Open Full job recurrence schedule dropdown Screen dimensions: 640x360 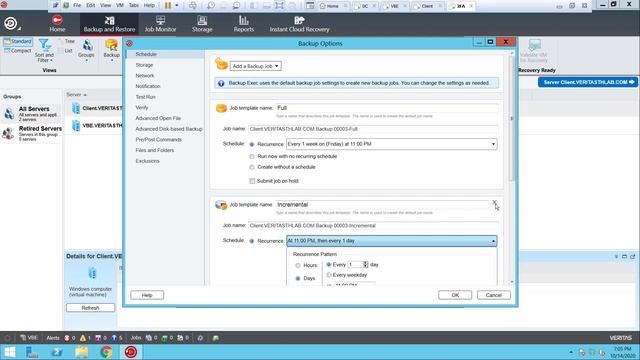click(391, 144)
